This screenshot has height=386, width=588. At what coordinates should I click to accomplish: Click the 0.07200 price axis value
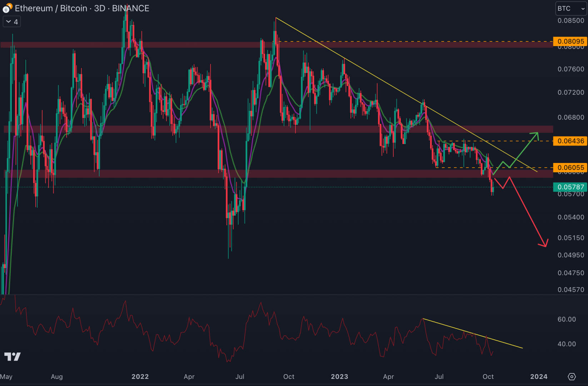(x=571, y=93)
